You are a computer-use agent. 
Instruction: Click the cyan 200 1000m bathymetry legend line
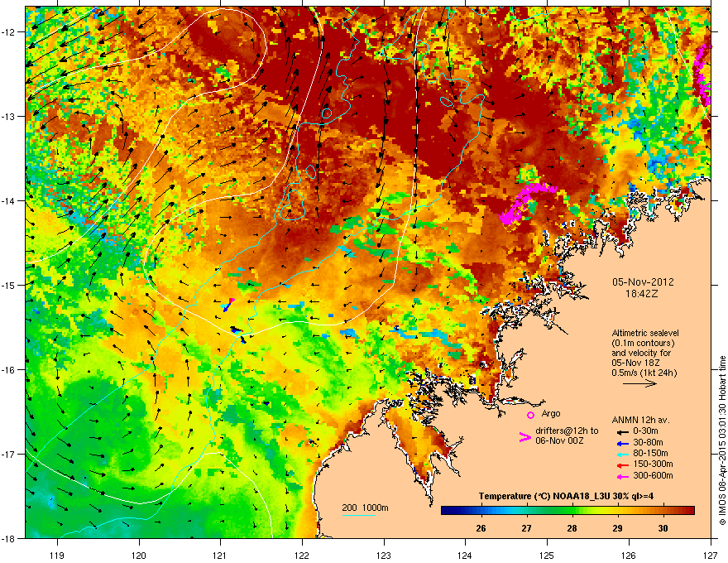coord(358,515)
